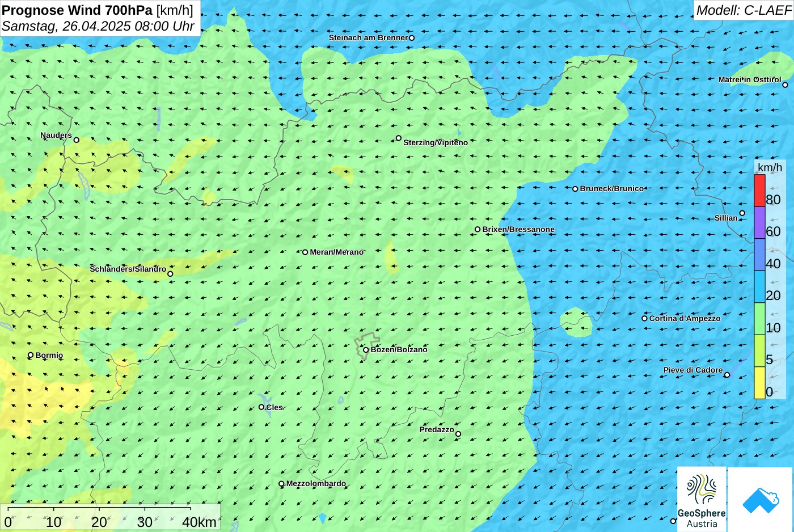Select the Pieve di Cadore marker
This screenshot has width=794, height=532.
click(x=727, y=375)
